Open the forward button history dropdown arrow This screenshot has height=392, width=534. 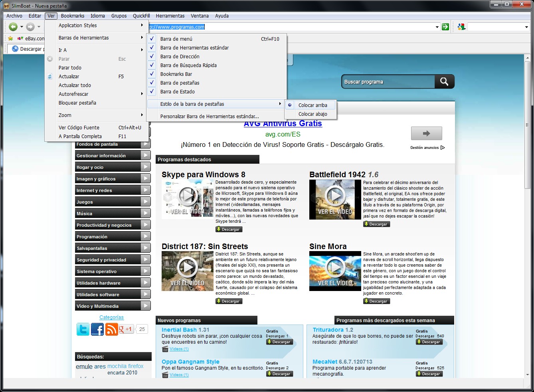click(39, 27)
